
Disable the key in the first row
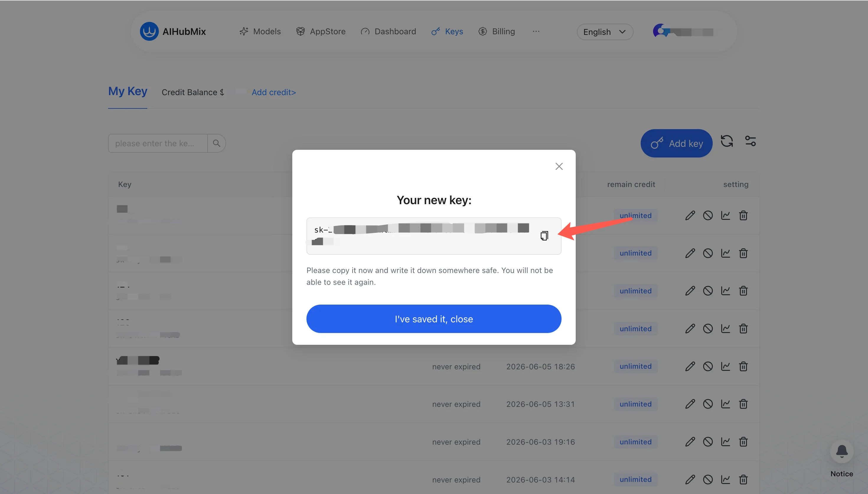tap(708, 215)
